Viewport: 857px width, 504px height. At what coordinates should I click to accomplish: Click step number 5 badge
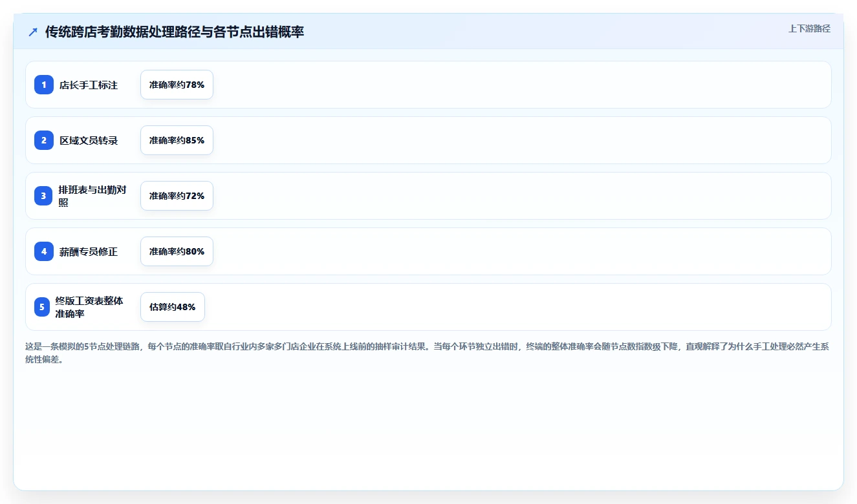tap(42, 307)
